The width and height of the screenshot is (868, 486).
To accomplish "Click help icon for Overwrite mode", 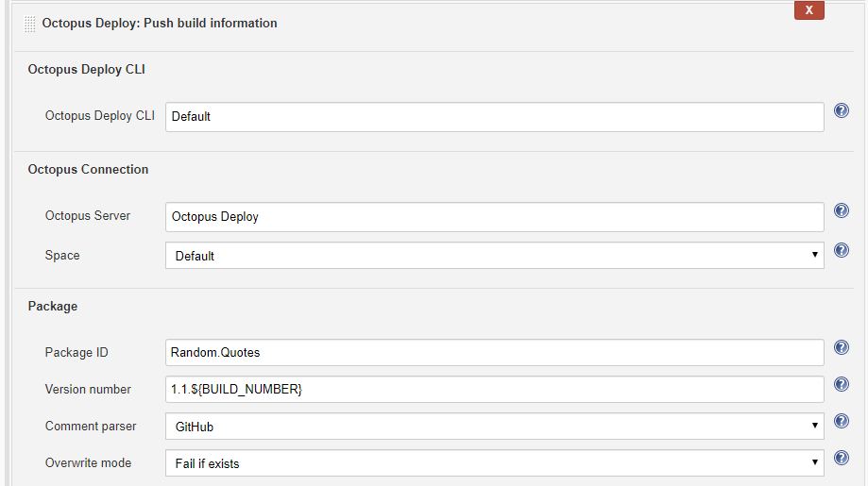I will pyautogui.click(x=842, y=459).
